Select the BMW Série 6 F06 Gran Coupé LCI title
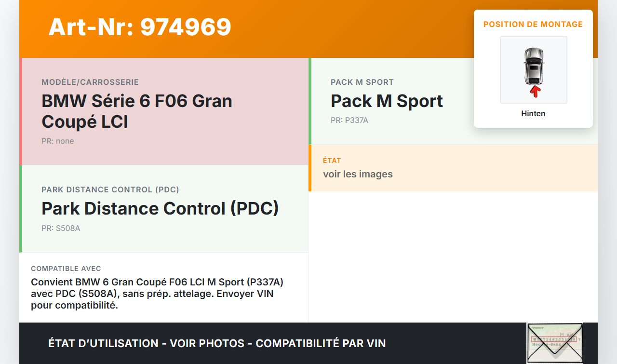The image size is (617, 364). [x=137, y=111]
